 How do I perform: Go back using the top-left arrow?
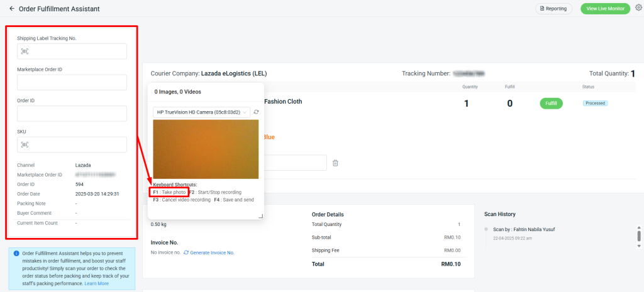tap(11, 9)
